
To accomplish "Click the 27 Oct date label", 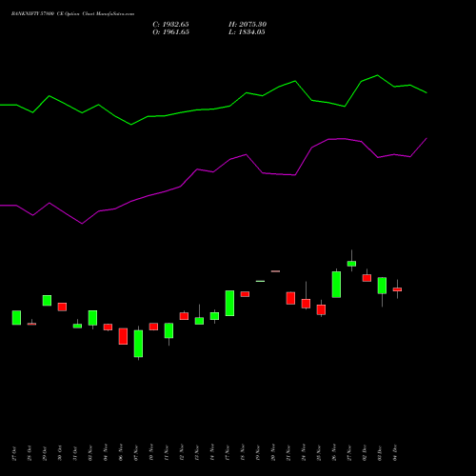I will point(14,453).
